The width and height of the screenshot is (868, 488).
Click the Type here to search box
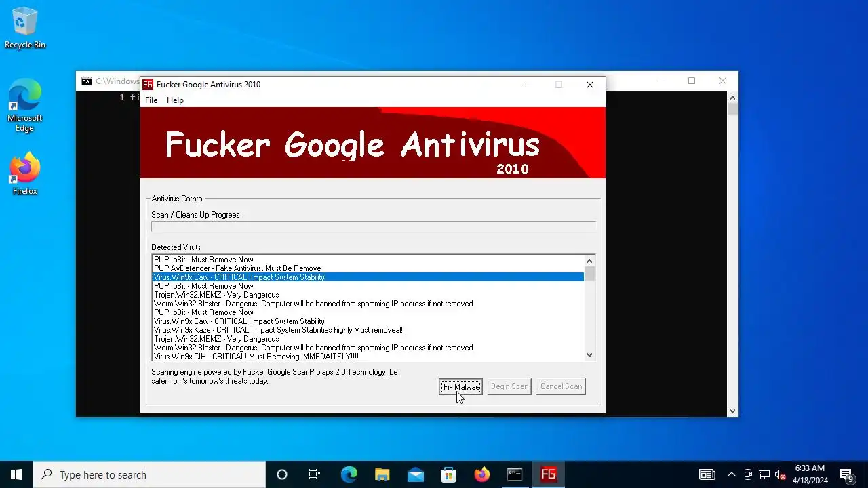[x=149, y=474]
